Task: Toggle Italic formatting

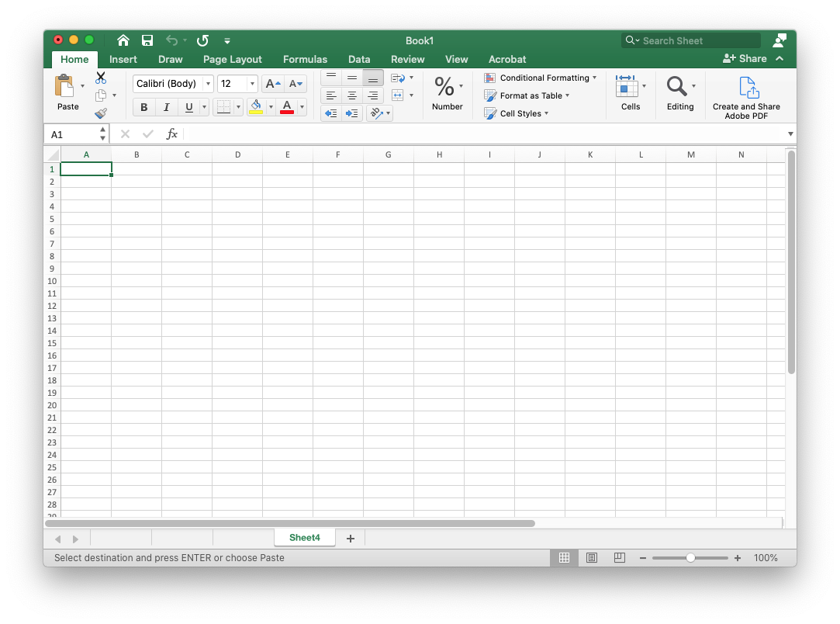Action: 166,107
